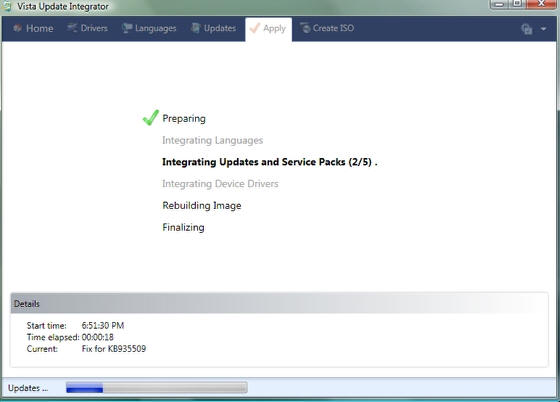
Task: Close the Vista Update Integrator window
Action: click(541, 4)
